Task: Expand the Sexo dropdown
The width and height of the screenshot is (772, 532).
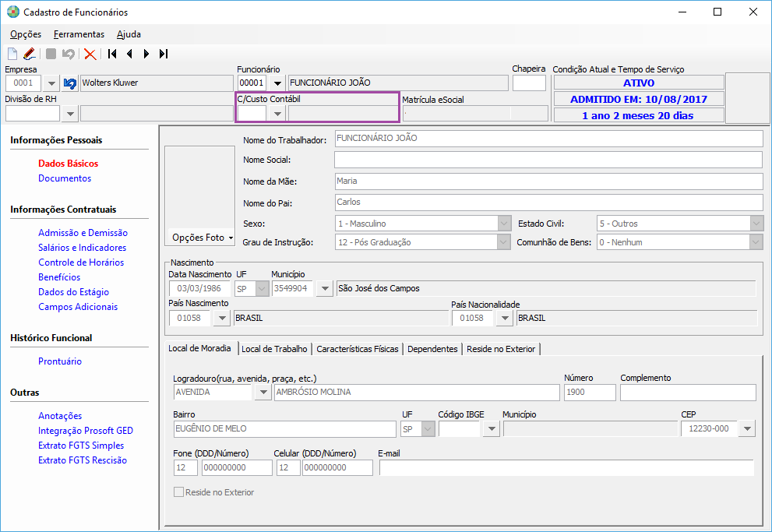Action: pos(504,224)
